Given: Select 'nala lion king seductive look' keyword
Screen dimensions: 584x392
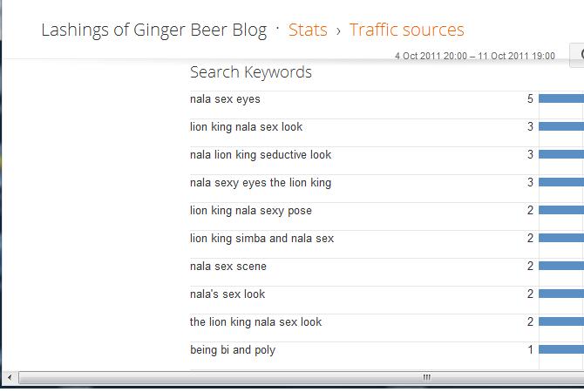Looking at the screenshot, I should point(261,155).
